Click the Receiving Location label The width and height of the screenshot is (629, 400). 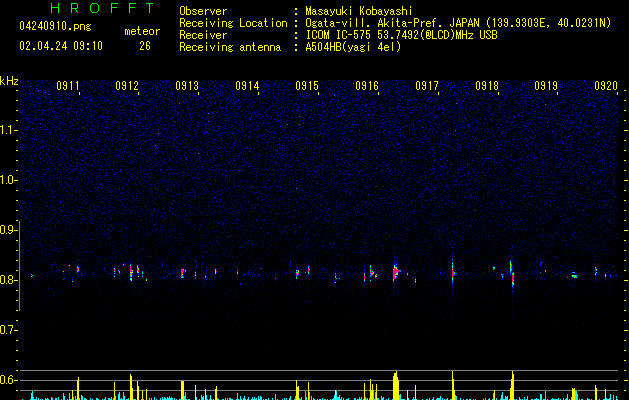point(233,23)
